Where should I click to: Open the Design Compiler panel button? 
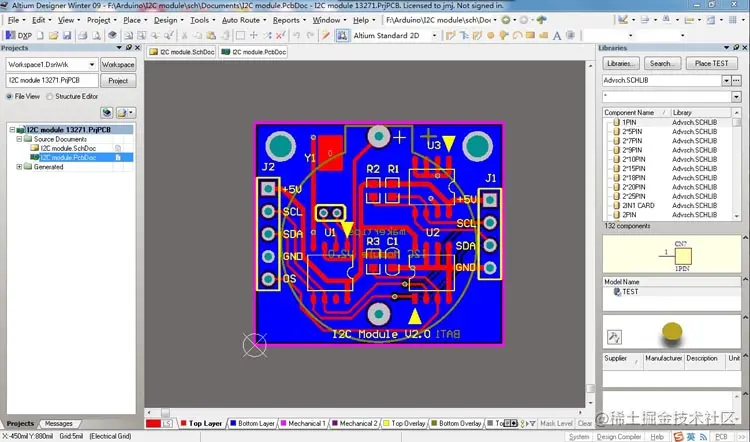[618, 437]
